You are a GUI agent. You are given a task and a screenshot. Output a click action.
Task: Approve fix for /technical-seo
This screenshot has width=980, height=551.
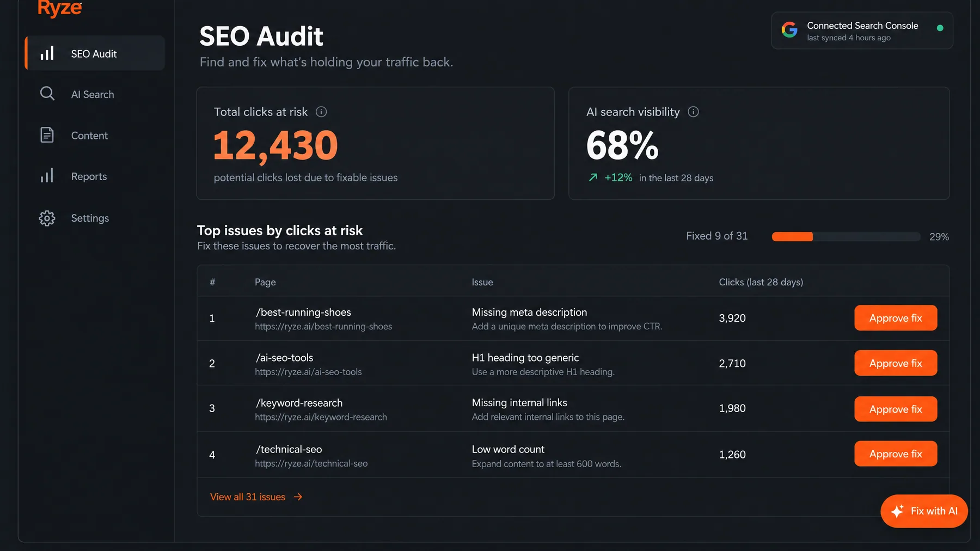point(896,454)
